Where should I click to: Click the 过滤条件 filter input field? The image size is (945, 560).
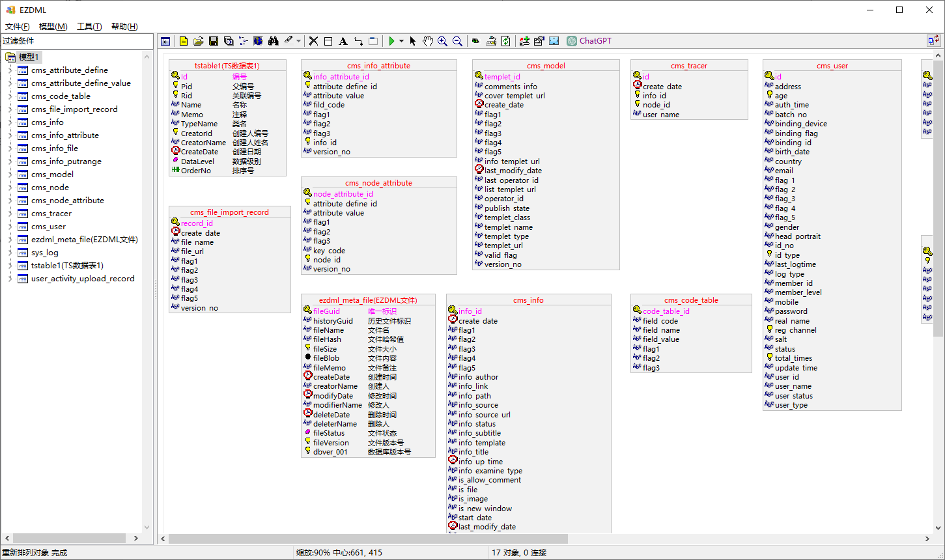coord(77,41)
